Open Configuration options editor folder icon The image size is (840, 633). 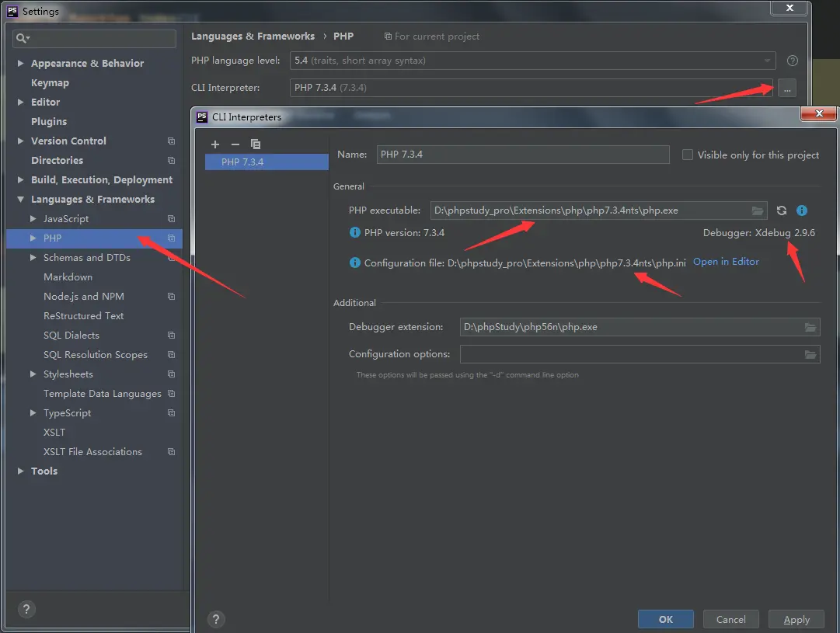[810, 354]
